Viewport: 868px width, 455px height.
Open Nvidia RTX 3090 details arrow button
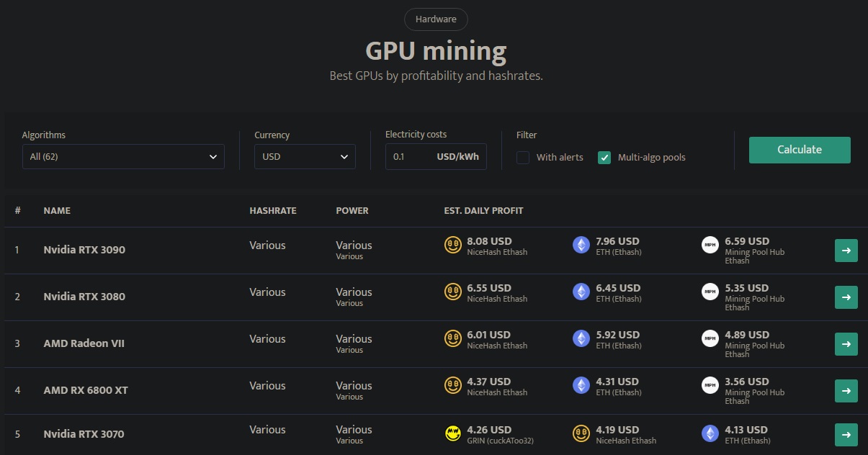click(x=846, y=251)
